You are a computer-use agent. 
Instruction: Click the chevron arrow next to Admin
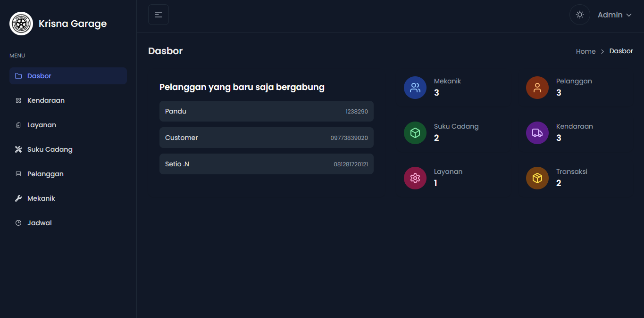point(629,15)
